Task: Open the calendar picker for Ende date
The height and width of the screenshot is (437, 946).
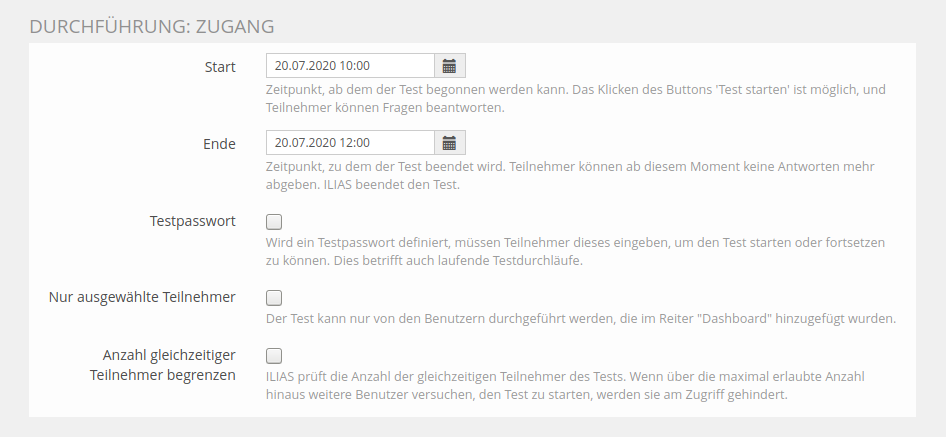Action: [x=450, y=143]
